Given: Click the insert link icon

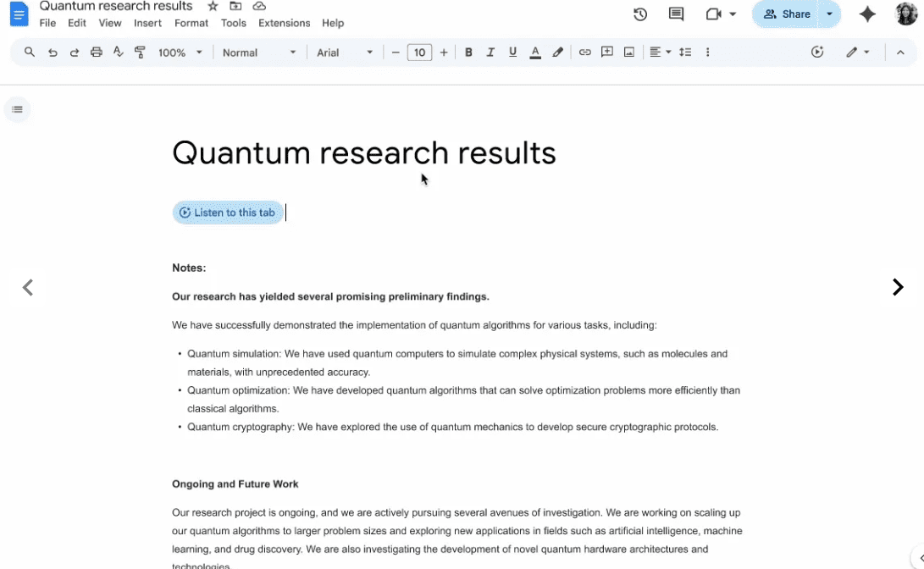Looking at the screenshot, I should point(584,52).
